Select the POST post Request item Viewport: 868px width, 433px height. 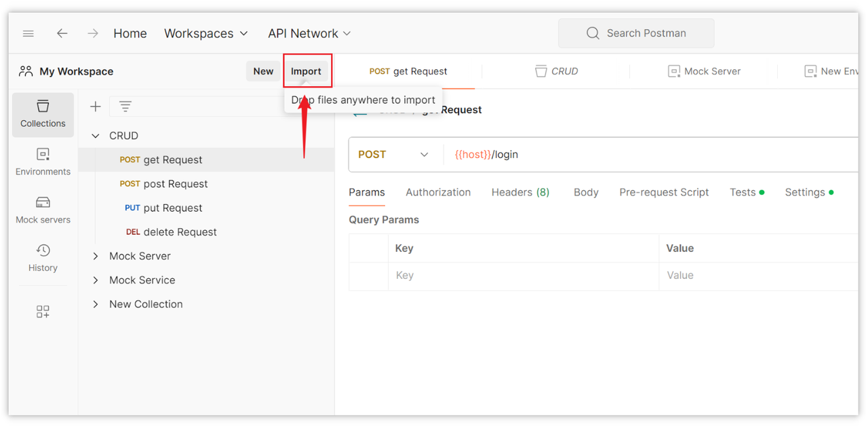point(206,184)
